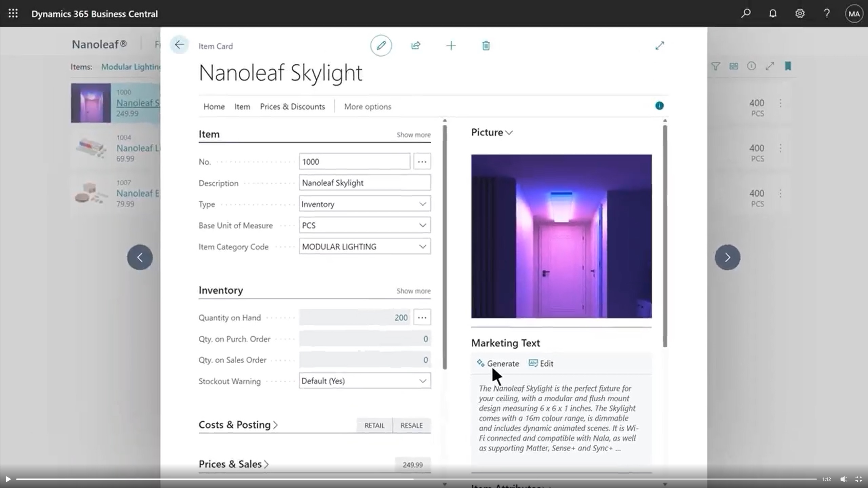Exit fullscreen video mode
Image resolution: width=868 pixels, height=488 pixels.
(859, 479)
